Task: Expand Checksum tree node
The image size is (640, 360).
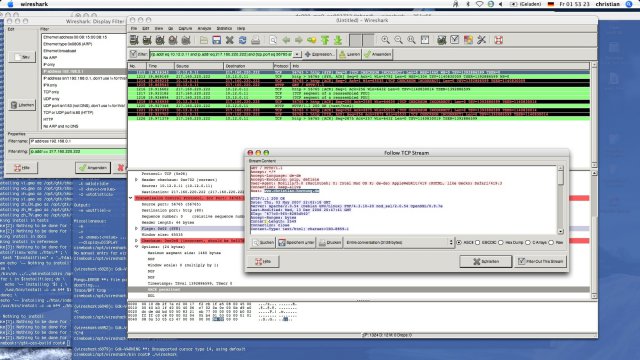Action: (136, 241)
